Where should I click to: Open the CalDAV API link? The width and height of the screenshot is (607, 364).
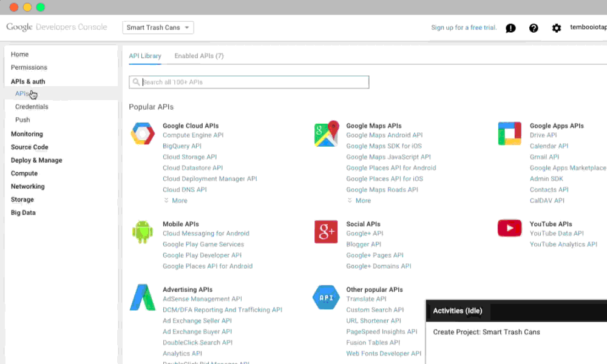pos(547,201)
